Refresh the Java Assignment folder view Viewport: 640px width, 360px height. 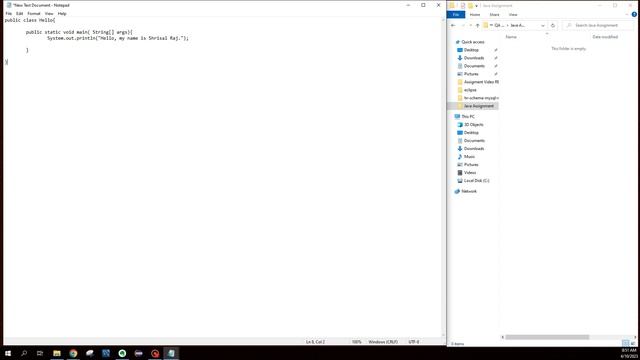553,25
